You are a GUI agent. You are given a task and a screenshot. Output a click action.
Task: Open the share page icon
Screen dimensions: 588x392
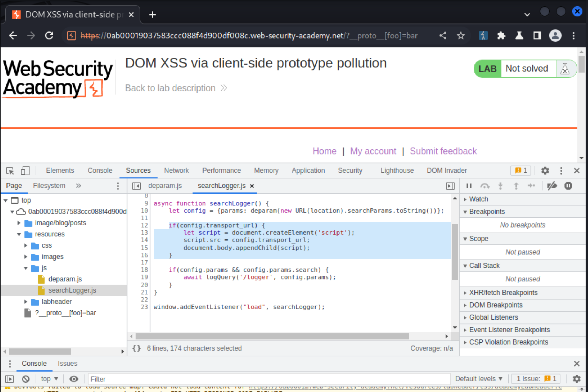pyautogui.click(x=443, y=36)
